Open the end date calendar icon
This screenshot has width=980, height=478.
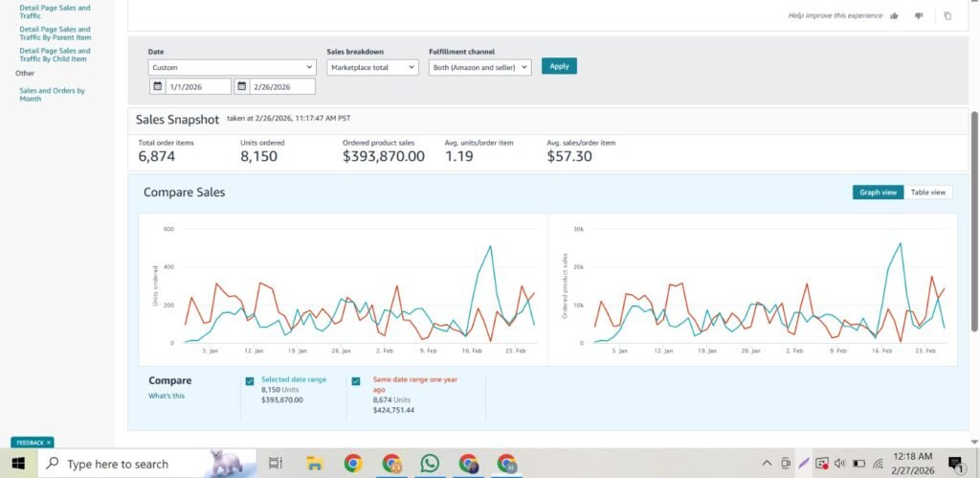tap(242, 86)
